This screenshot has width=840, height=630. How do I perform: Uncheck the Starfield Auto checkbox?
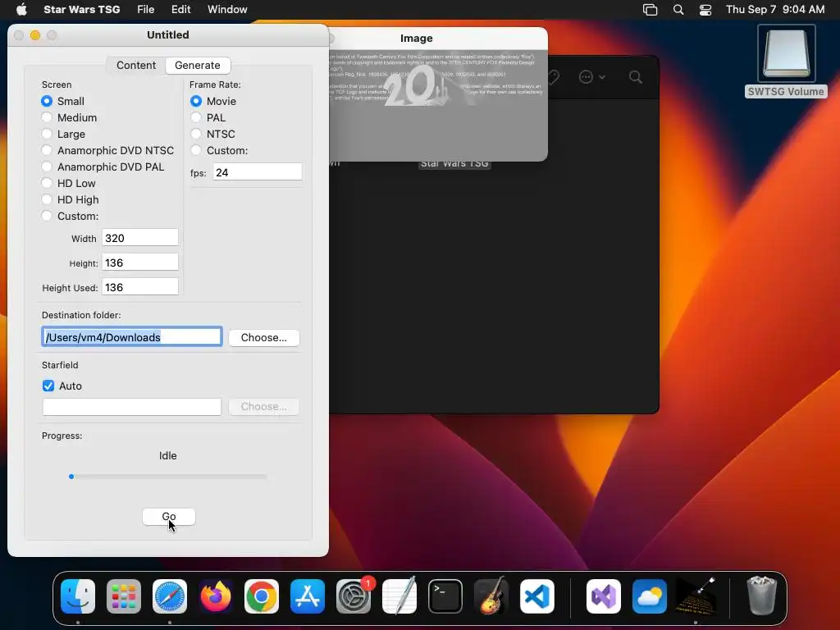point(48,386)
